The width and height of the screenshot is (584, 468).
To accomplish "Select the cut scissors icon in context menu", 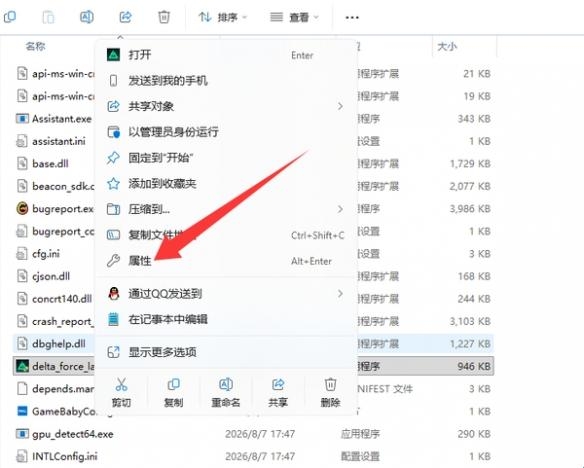I will pos(121,385).
